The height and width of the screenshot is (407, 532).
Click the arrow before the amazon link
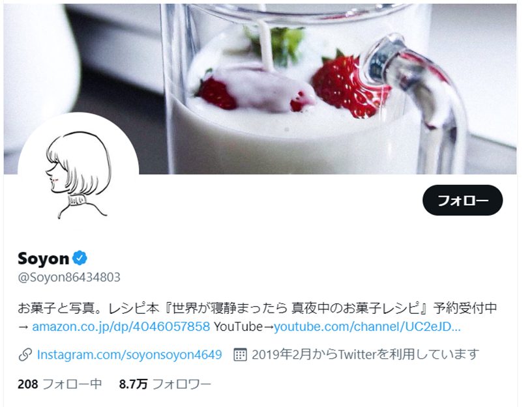23,327
